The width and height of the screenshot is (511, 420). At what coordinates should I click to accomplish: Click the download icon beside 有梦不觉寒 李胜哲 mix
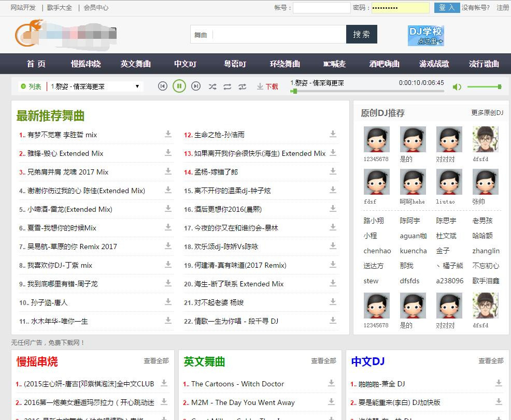click(168, 134)
